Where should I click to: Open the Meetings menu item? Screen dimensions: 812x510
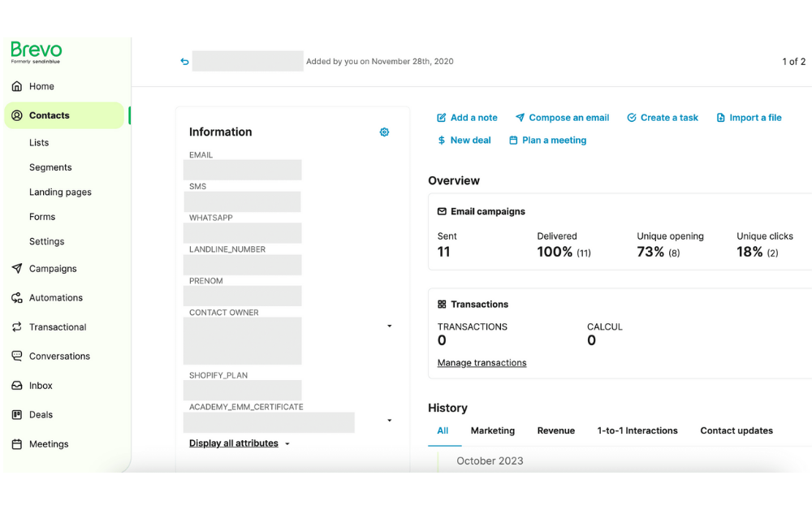(x=49, y=443)
